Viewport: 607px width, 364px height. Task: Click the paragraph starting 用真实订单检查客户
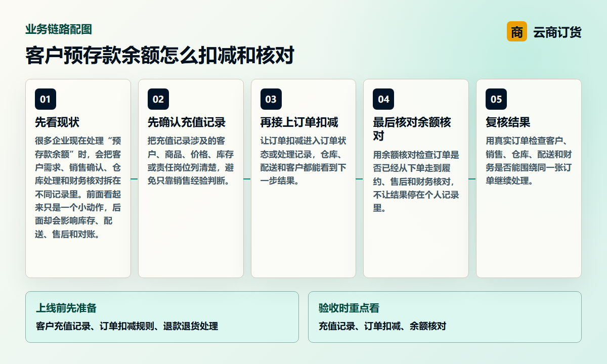click(529, 161)
